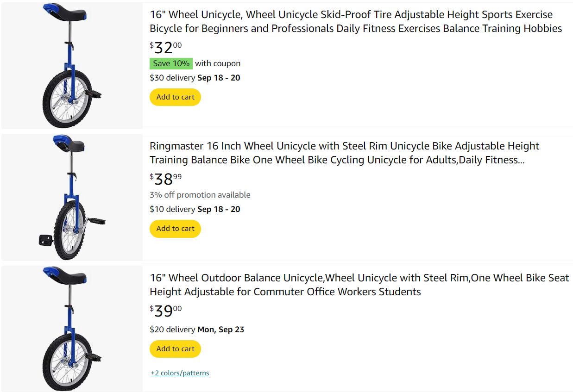Show the +2 colors/patterns options
The height and width of the screenshot is (392, 573).
(180, 373)
